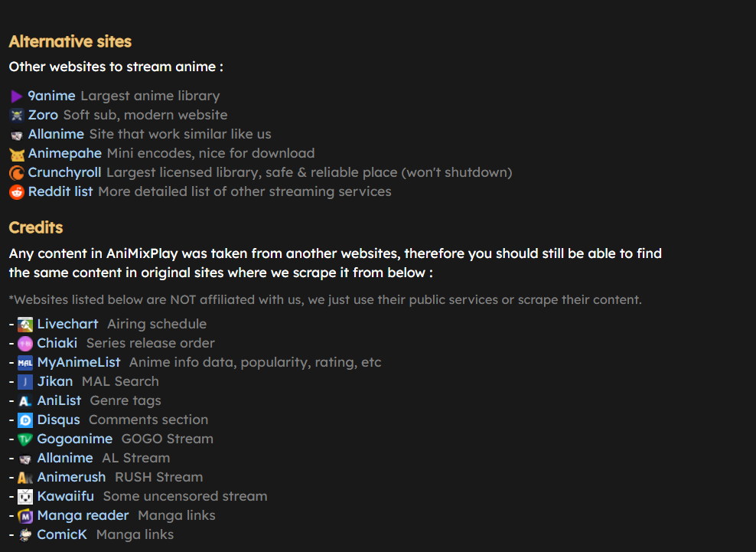Click the orange Crunchyroll logo icon
The width and height of the screenshot is (756, 552).
click(x=16, y=173)
